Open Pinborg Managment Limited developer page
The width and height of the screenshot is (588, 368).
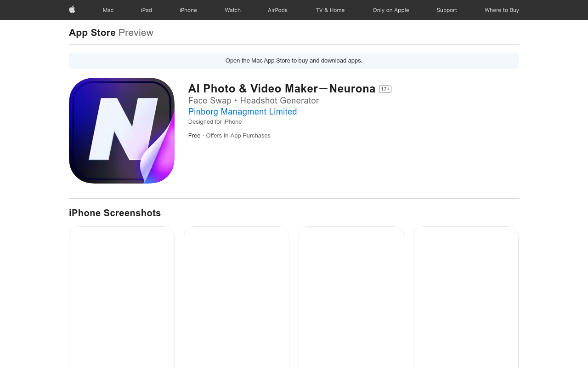(243, 112)
